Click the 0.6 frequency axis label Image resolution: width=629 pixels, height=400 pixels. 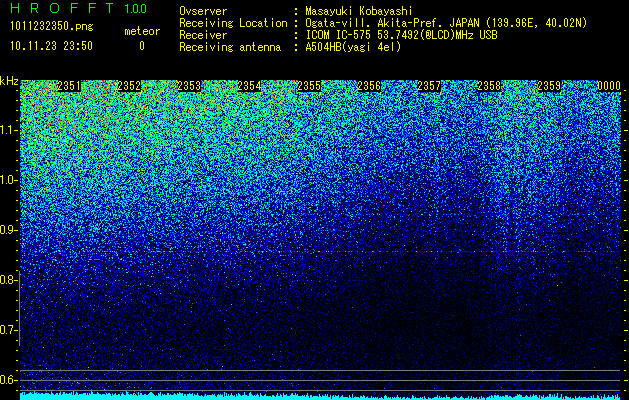pyautogui.click(x=7, y=380)
